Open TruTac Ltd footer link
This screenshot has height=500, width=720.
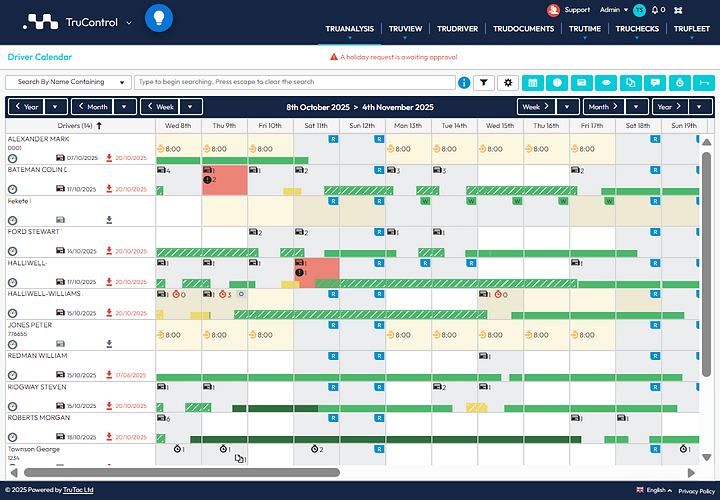[78, 490]
